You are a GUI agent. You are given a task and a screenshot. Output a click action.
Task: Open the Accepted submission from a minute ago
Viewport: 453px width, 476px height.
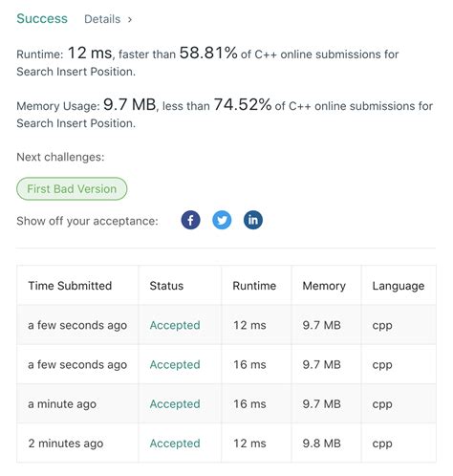pos(175,403)
